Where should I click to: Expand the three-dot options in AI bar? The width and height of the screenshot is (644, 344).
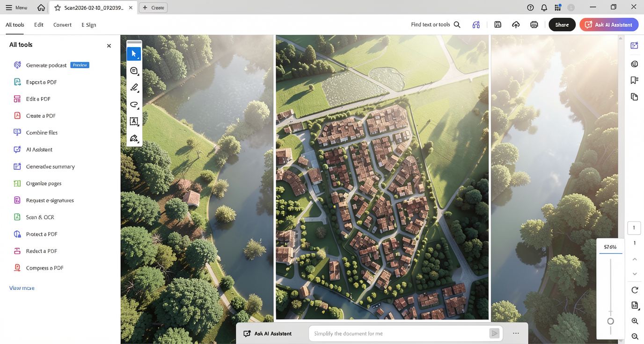(x=516, y=333)
